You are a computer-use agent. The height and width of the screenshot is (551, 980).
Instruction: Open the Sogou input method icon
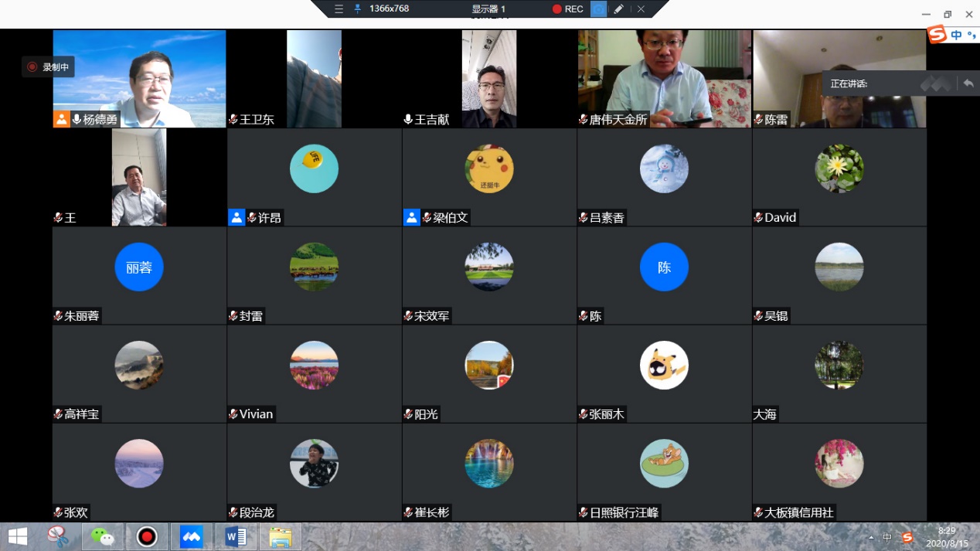point(937,35)
